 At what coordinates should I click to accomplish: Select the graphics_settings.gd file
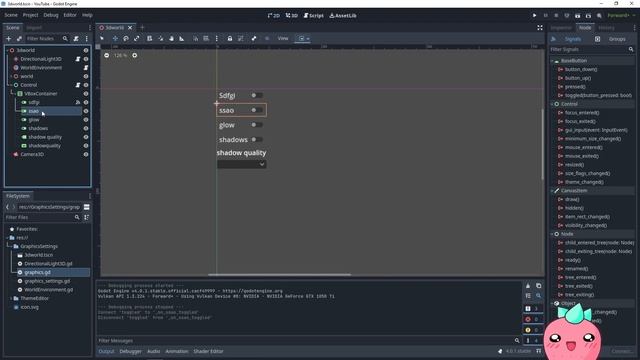(47, 281)
